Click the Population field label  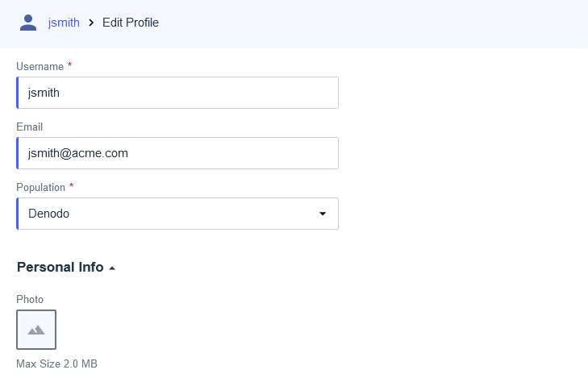pos(40,187)
